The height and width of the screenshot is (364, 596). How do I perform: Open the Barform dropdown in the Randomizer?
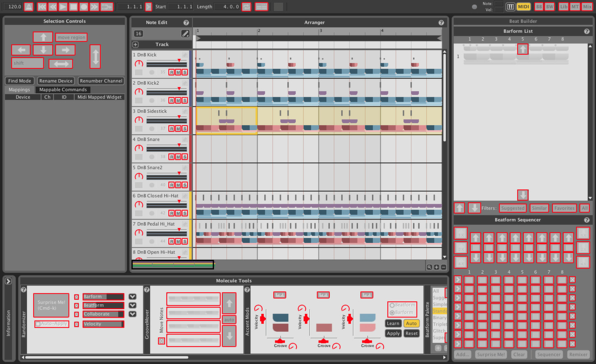[132, 296]
